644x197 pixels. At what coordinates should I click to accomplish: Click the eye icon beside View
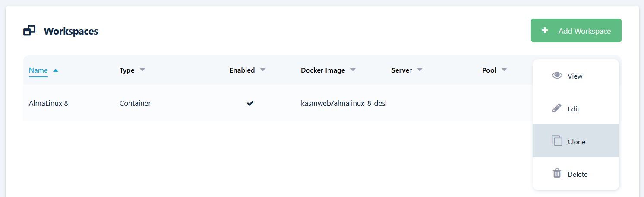(557, 76)
